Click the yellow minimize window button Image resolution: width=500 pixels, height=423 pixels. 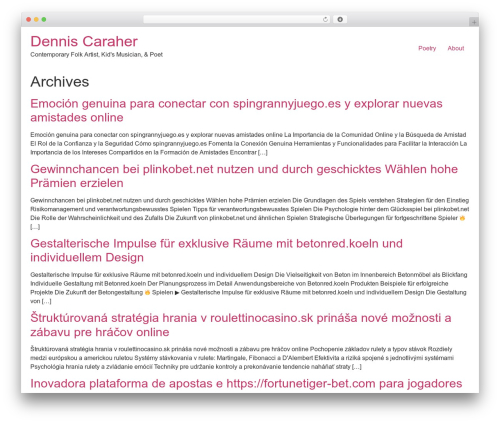tap(36, 20)
